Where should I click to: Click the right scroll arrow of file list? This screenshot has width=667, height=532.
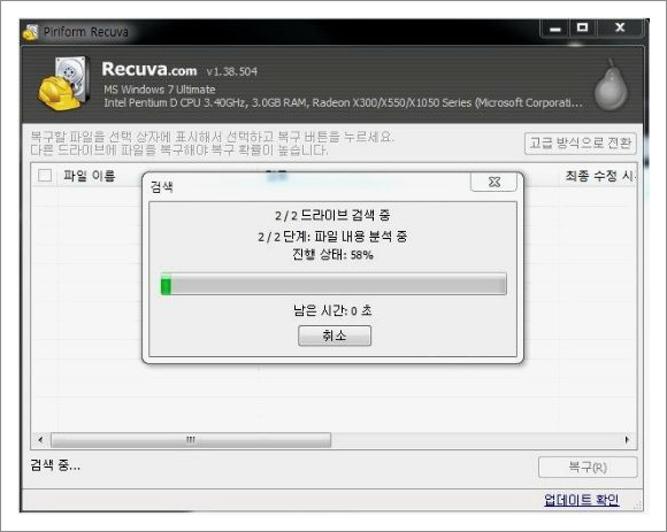(x=627, y=440)
